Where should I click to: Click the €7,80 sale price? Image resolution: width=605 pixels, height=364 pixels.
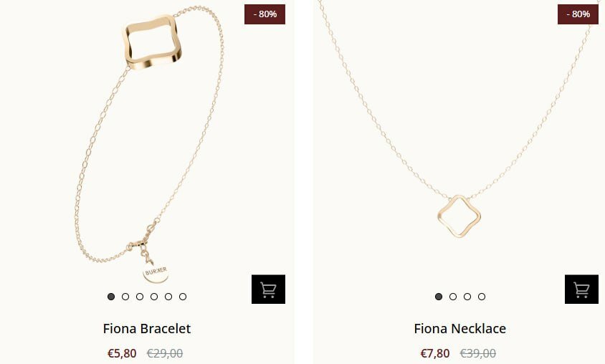point(435,353)
